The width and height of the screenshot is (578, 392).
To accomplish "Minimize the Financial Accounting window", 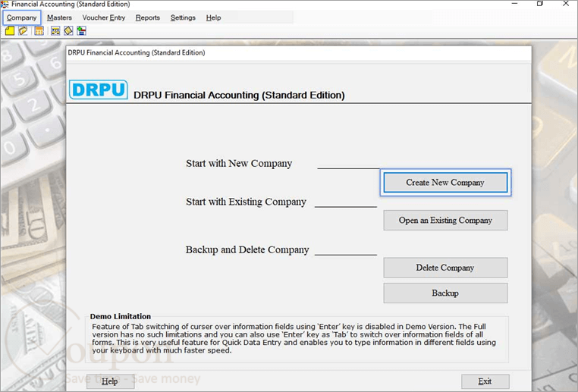I will coord(515,4).
